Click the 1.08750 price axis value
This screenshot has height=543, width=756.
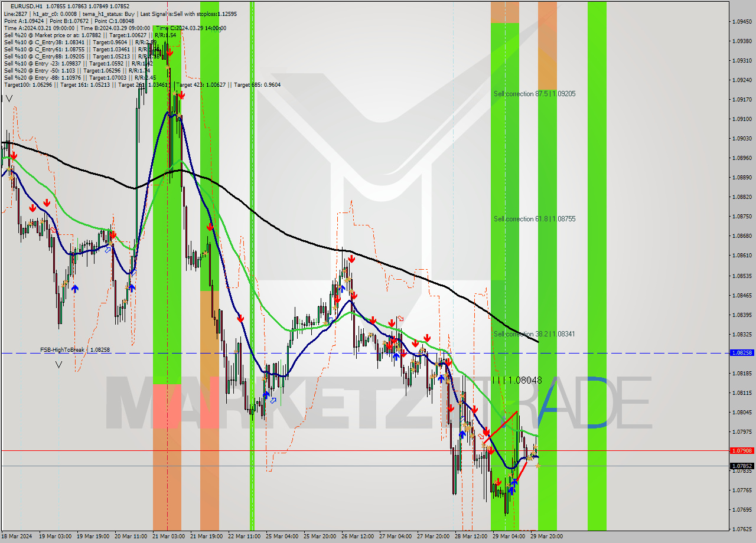click(x=742, y=216)
